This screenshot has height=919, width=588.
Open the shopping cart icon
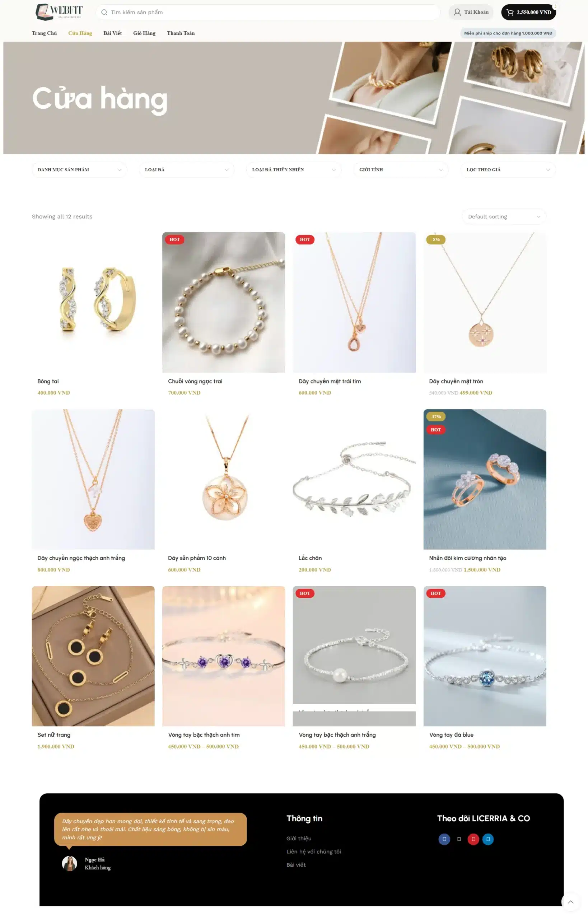point(510,12)
